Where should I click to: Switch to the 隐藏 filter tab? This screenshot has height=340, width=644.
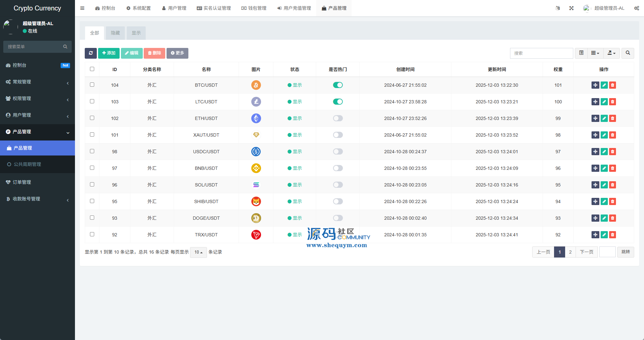(x=115, y=33)
